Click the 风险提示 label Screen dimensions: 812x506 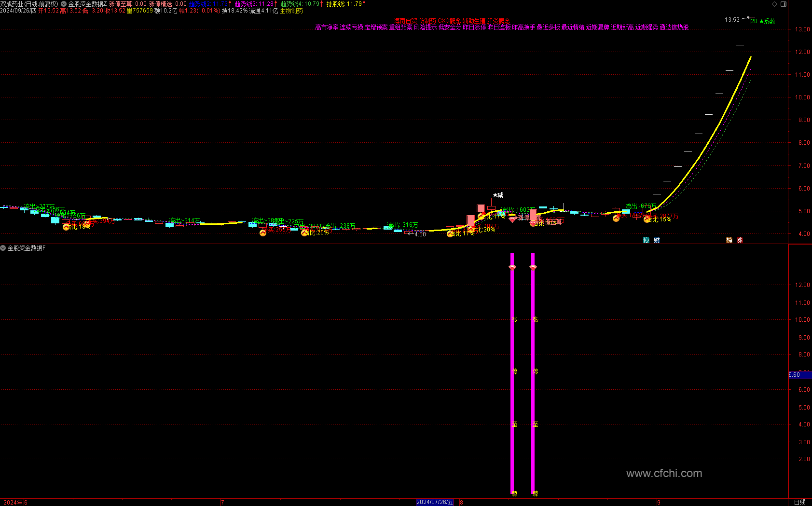click(425, 27)
